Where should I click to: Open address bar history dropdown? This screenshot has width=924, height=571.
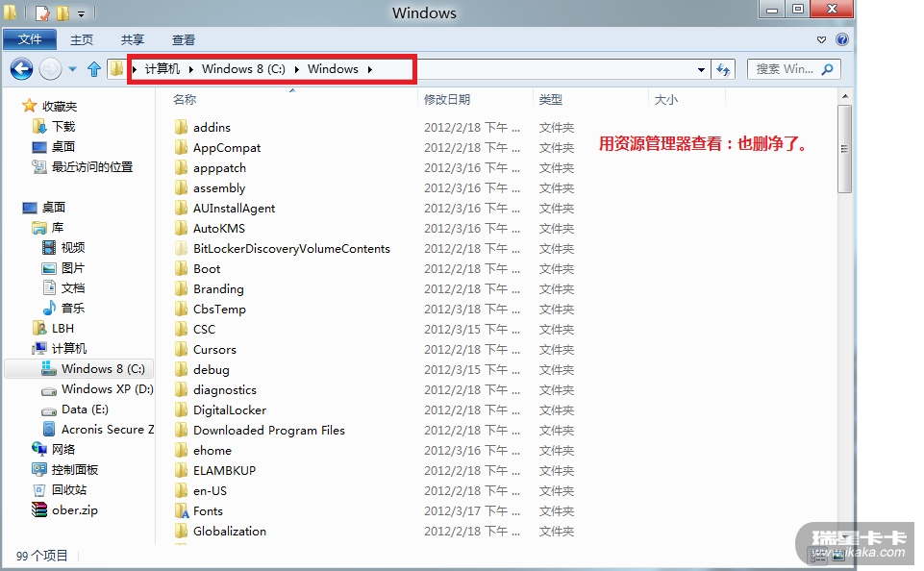point(701,69)
